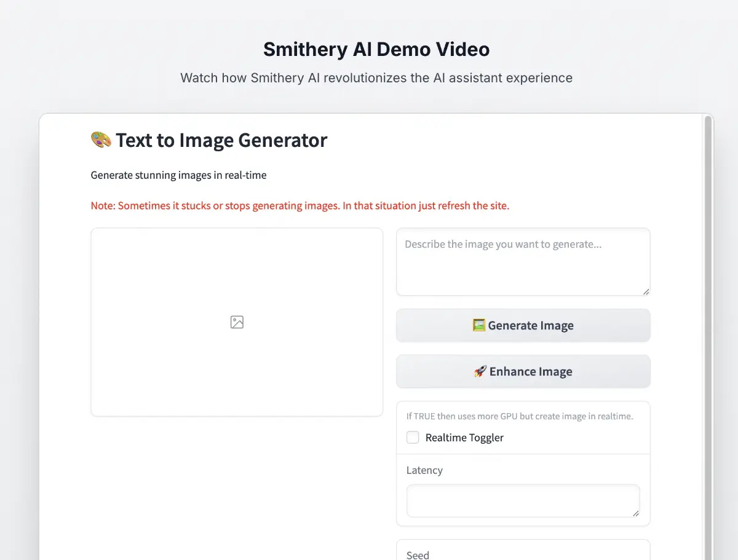Enable the Realtime Toggler checkbox
Image resolution: width=738 pixels, height=560 pixels.
tap(413, 438)
